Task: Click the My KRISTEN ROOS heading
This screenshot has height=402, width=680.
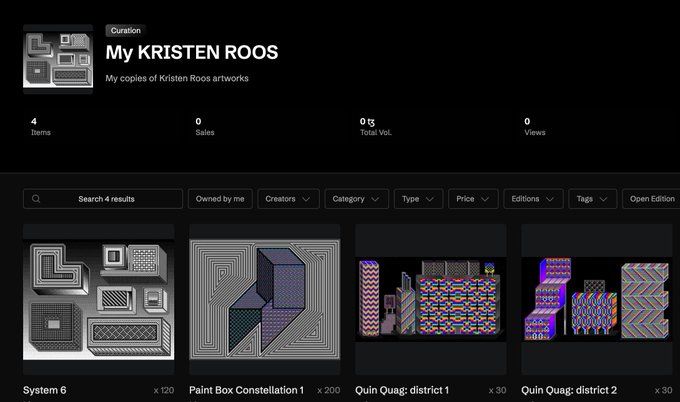Action: click(192, 52)
